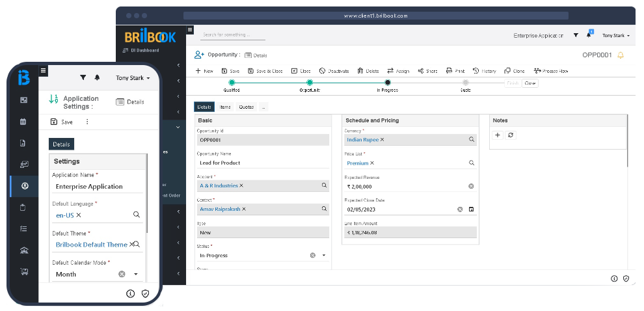Open the mobile sidebar shopping cart icon
Image resolution: width=644 pixels, height=311 pixels.
point(24,271)
